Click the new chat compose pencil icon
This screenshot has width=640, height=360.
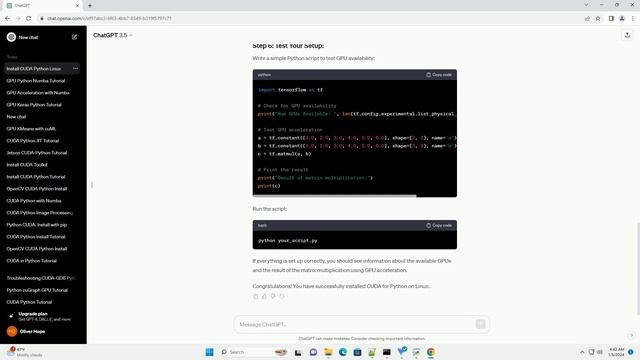(x=74, y=37)
